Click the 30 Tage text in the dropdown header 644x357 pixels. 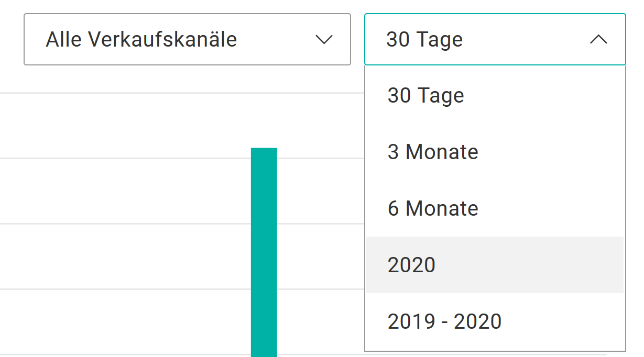click(424, 40)
